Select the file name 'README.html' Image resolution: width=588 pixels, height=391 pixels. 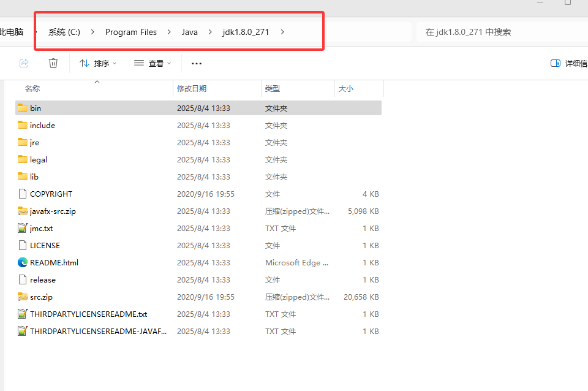pos(54,263)
